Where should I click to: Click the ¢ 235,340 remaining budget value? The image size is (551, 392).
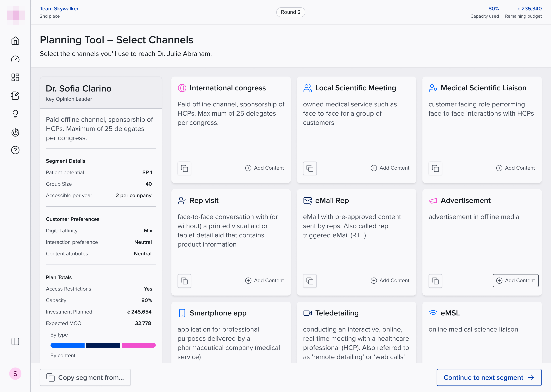click(x=529, y=9)
